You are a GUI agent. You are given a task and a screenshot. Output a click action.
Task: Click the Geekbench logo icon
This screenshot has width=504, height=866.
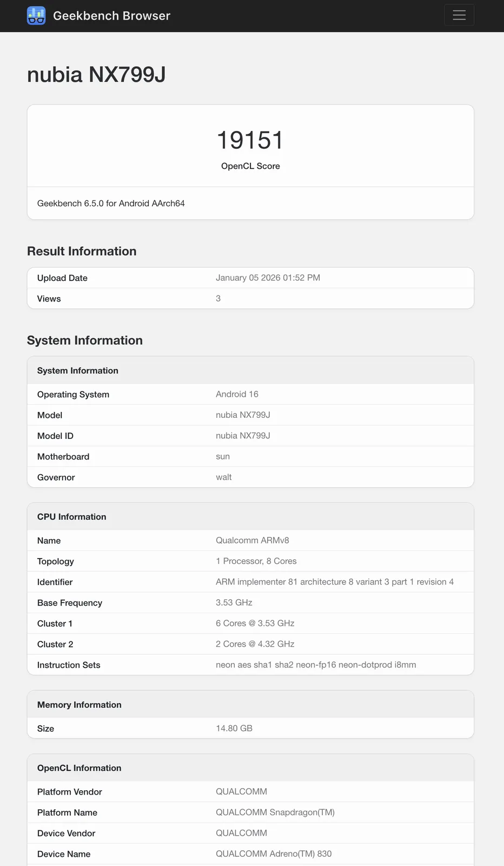[36, 16]
